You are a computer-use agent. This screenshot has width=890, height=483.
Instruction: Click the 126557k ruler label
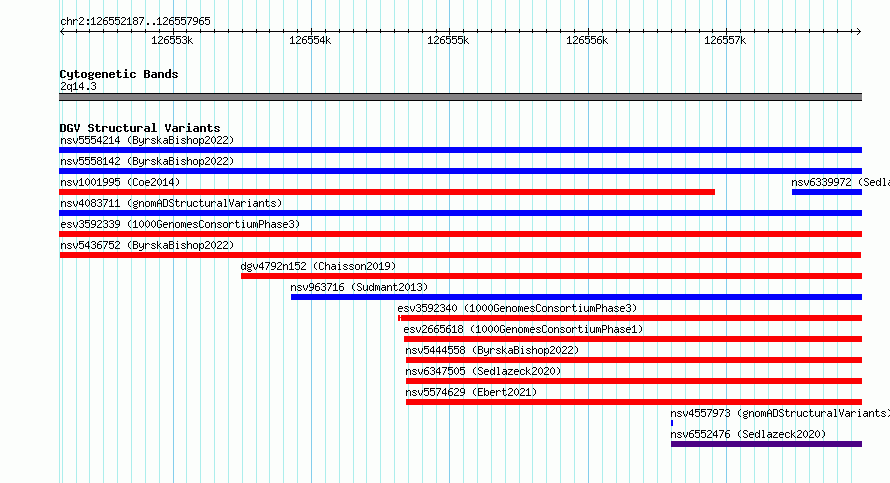pos(725,40)
